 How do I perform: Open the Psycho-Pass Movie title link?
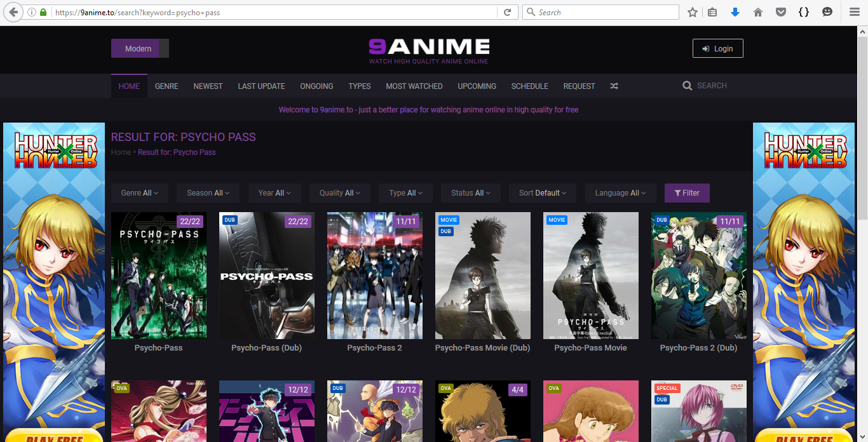590,348
